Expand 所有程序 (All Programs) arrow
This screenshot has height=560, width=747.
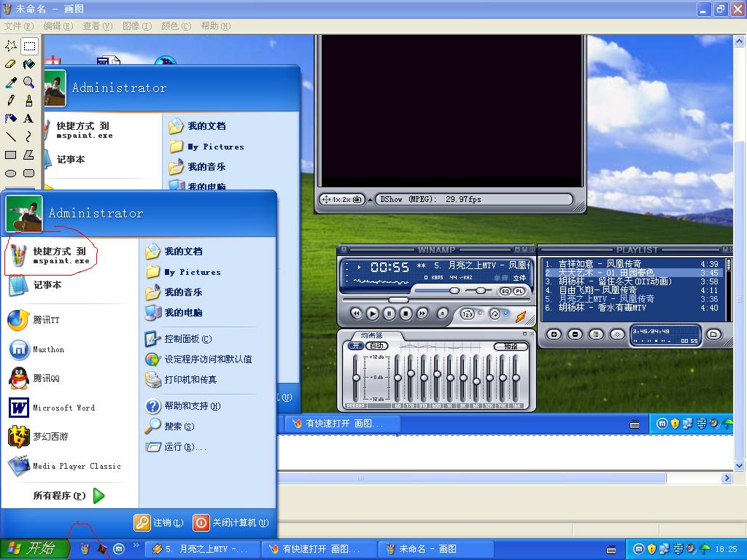click(98, 496)
